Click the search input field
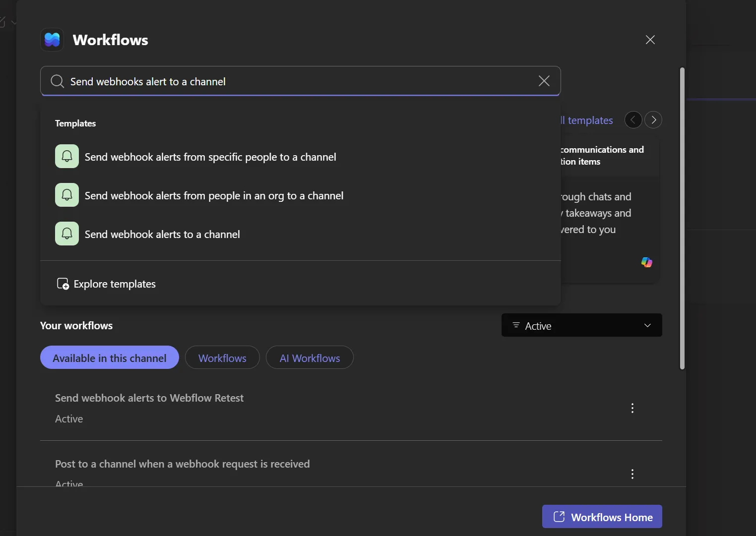756x536 pixels. click(301, 81)
